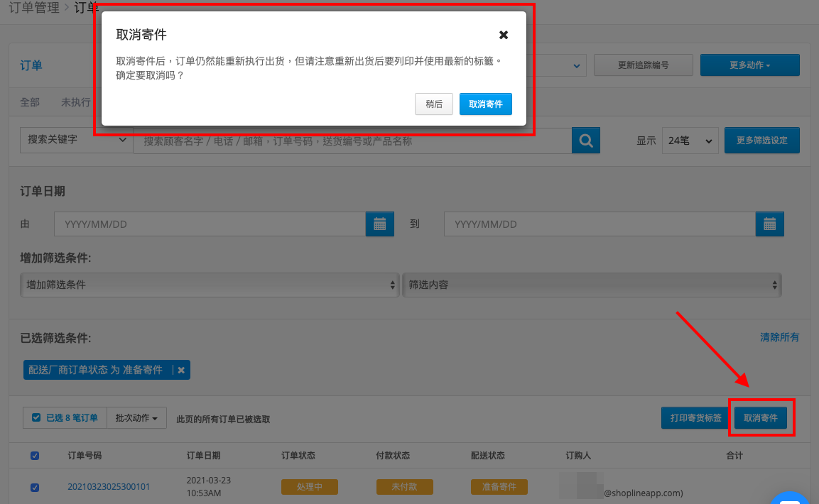Click the 清除所有 link

[x=779, y=337]
